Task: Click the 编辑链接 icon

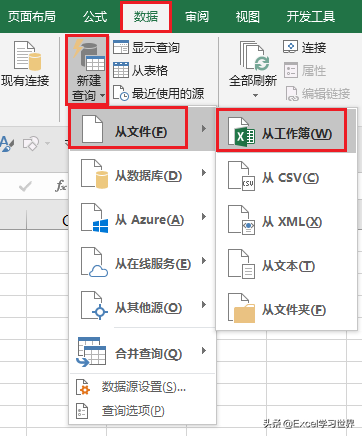Action: [292, 94]
